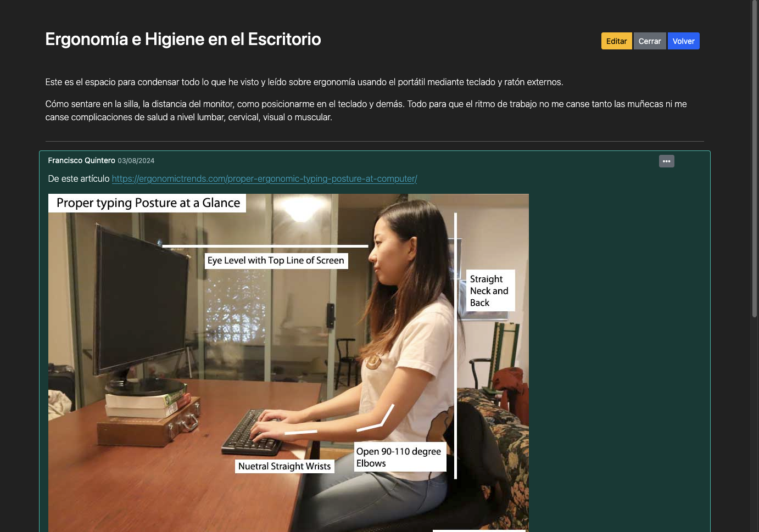Click the Cerrar button

click(650, 41)
